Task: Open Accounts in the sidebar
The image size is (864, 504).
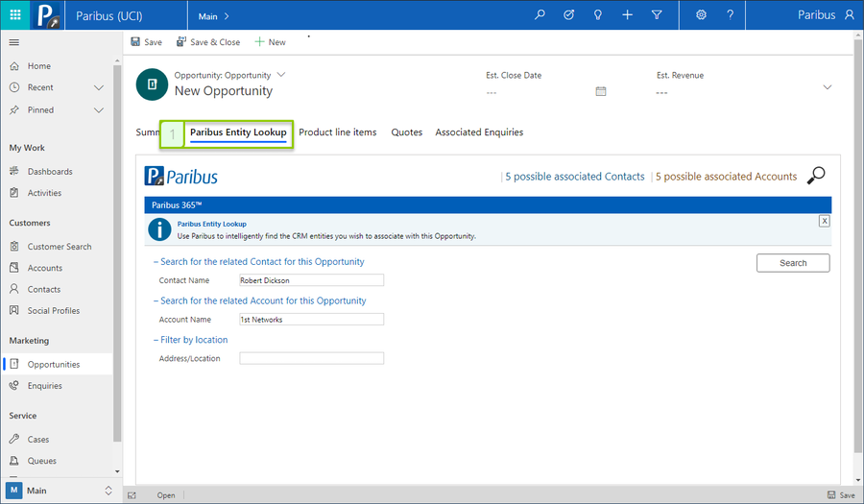Action: coord(45,268)
